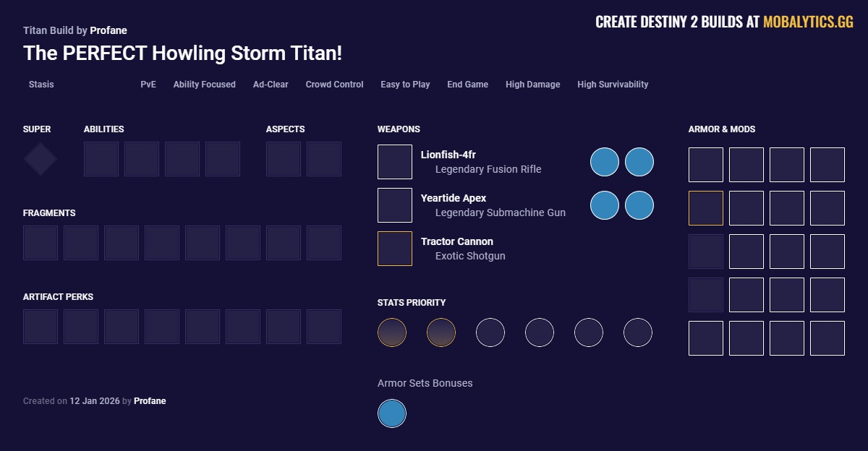Select the third Stats Priority circle
The width and height of the screenshot is (868, 451).
click(x=490, y=332)
